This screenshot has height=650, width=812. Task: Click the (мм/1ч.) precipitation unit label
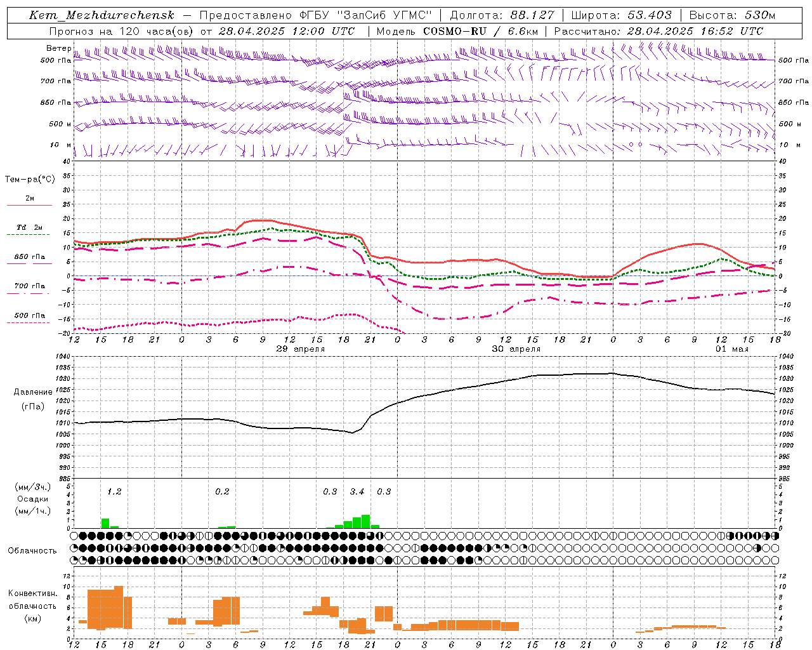point(33,511)
